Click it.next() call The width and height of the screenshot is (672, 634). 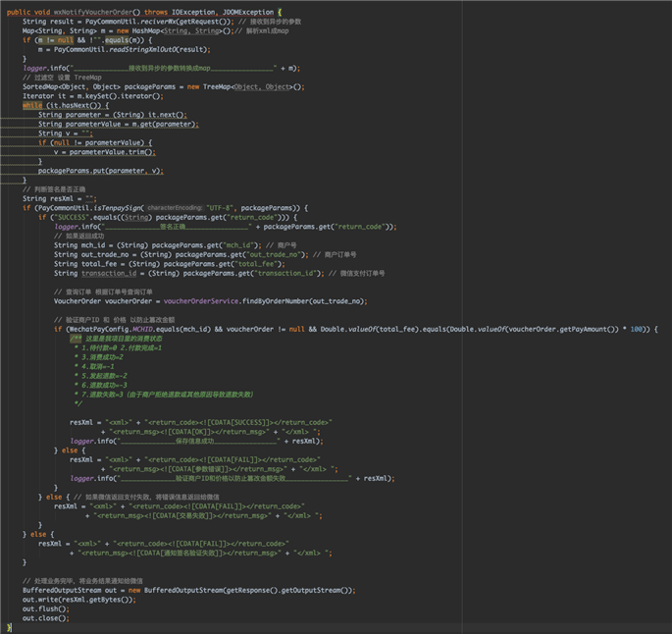(167, 115)
